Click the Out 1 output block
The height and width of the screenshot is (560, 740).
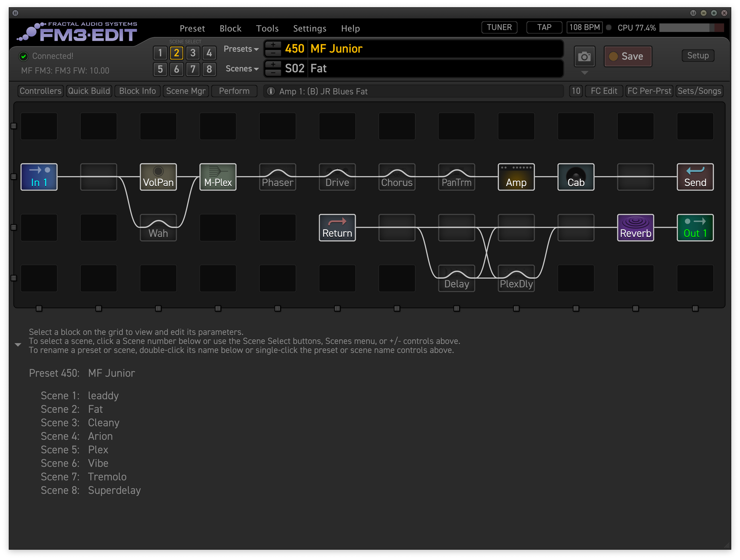pyautogui.click(x=695, y=228)
